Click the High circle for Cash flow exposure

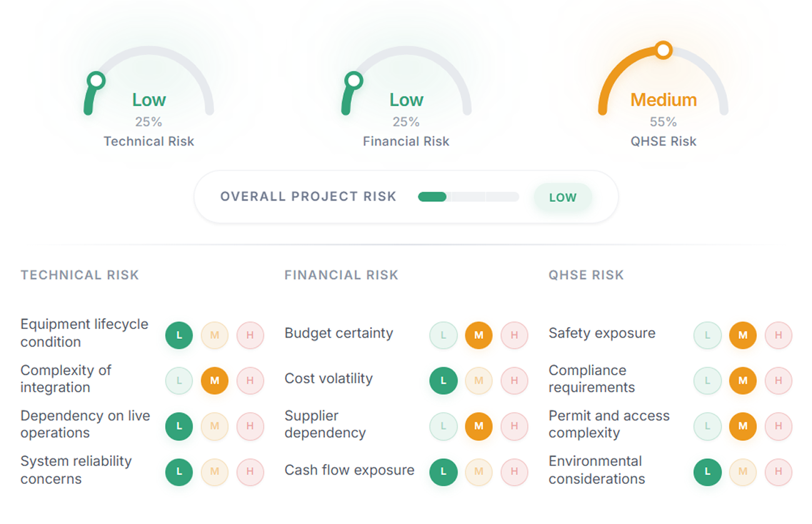click(x=514, y=473)
